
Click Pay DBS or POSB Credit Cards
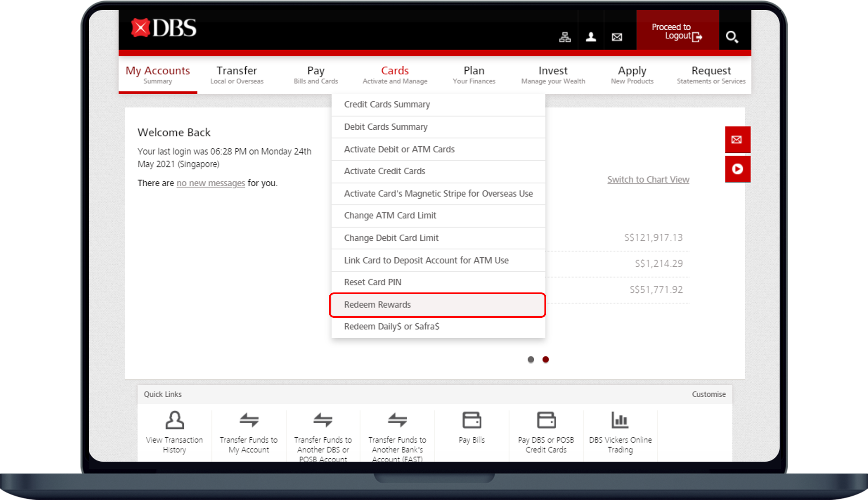pyautogui.click(x=546, y=432)
